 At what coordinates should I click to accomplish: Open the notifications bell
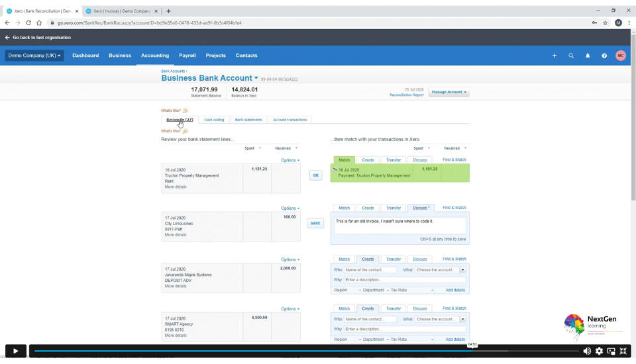[x=588, y=56]
